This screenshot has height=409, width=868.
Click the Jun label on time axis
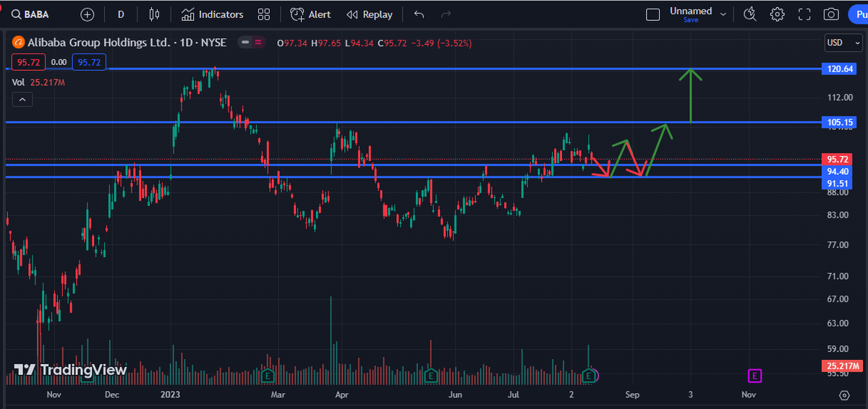455,395
